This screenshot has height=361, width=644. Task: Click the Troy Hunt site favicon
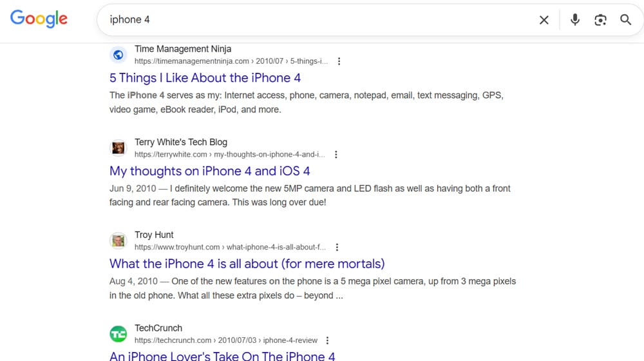pos(118,241)
